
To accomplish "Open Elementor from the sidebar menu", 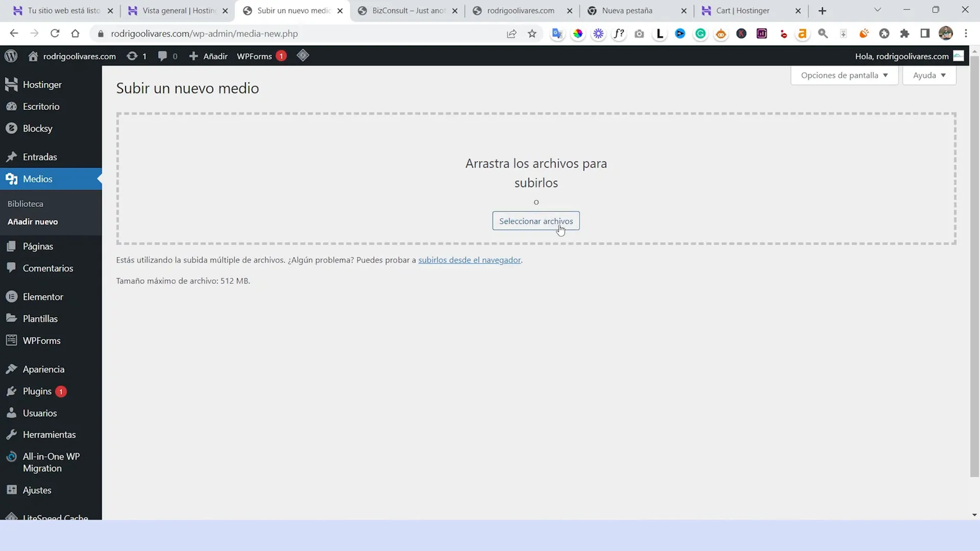I will tap(43, 297).
